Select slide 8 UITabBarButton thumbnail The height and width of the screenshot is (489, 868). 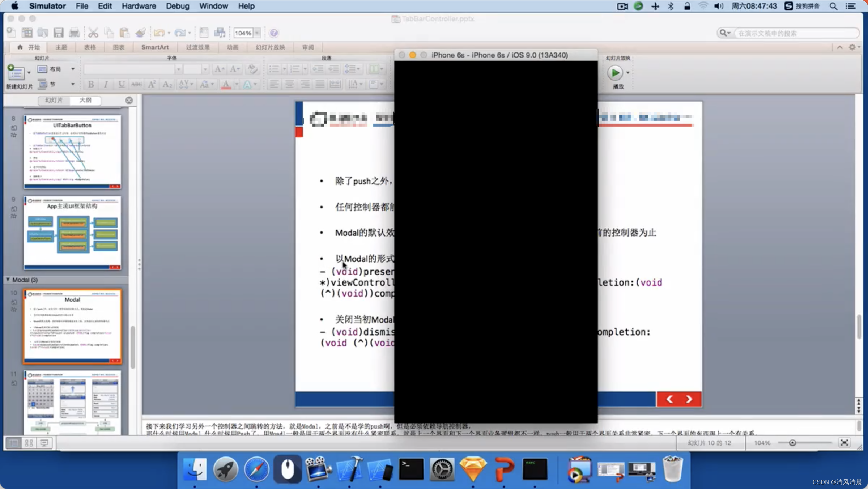(72, 152)
